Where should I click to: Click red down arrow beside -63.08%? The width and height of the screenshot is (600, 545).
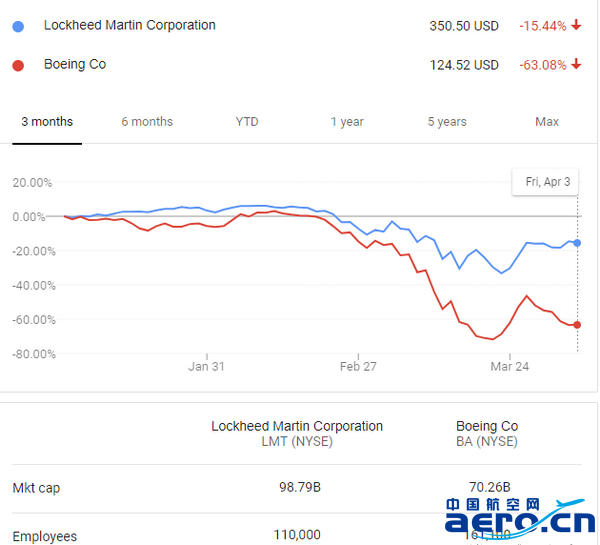click(576, 64)
